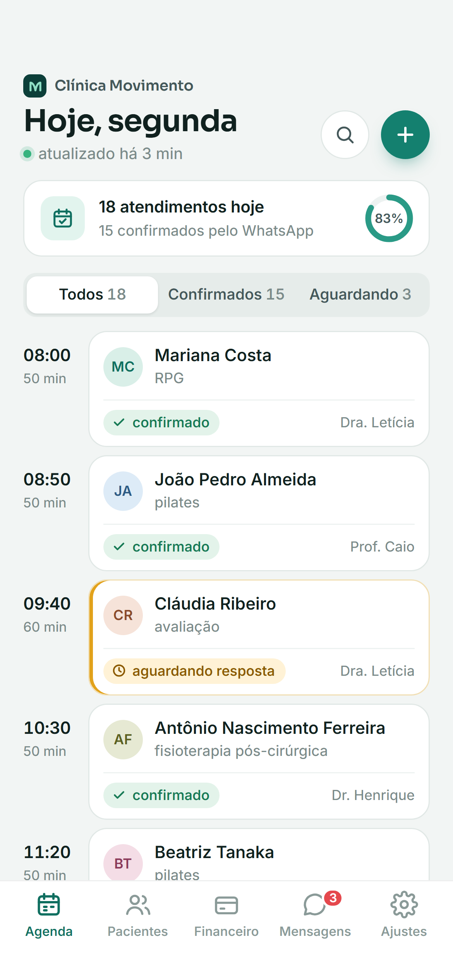Screen dimensions: 453x980
Task: Open Mariana Costa RPG appointment
Action: 259,389
